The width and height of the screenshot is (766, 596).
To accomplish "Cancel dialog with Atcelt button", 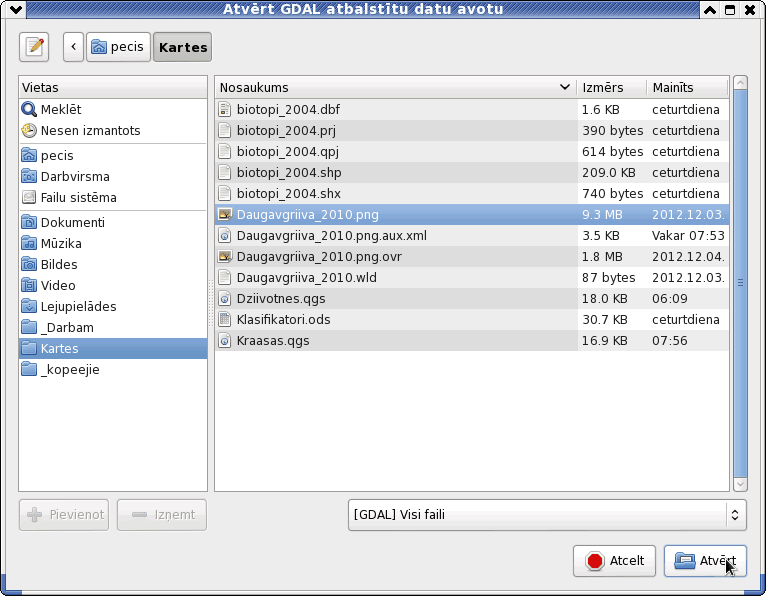I will [x=614, y=561].
